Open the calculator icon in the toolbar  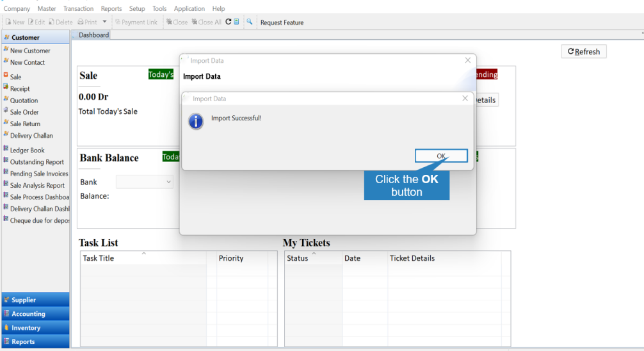point(237,22)
